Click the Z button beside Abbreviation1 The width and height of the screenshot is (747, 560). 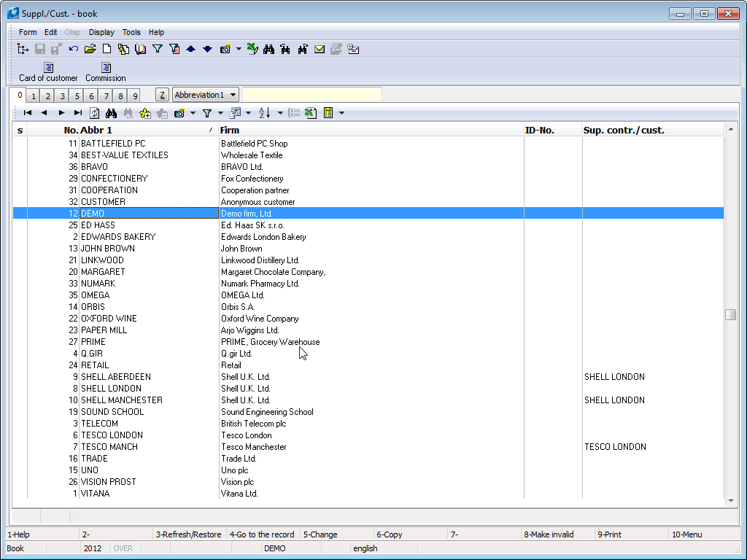click(x=162, y=95)
